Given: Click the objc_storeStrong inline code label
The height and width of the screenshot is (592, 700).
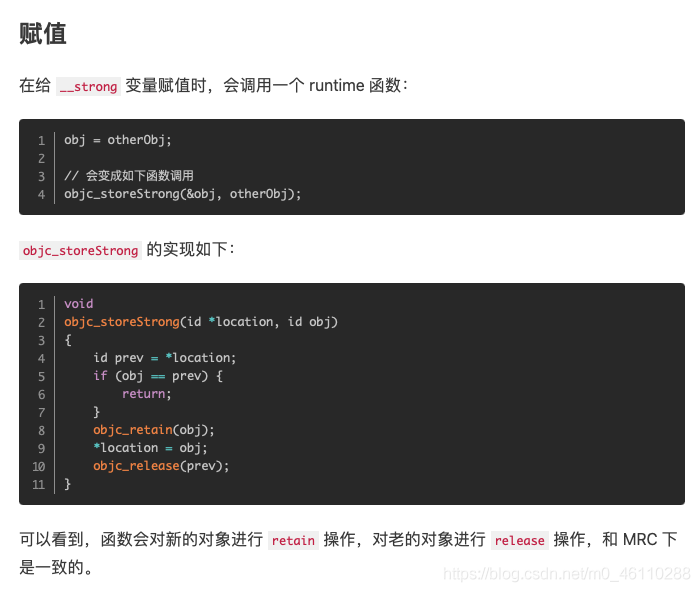Looking at the screenshot, I should point(80,250).
